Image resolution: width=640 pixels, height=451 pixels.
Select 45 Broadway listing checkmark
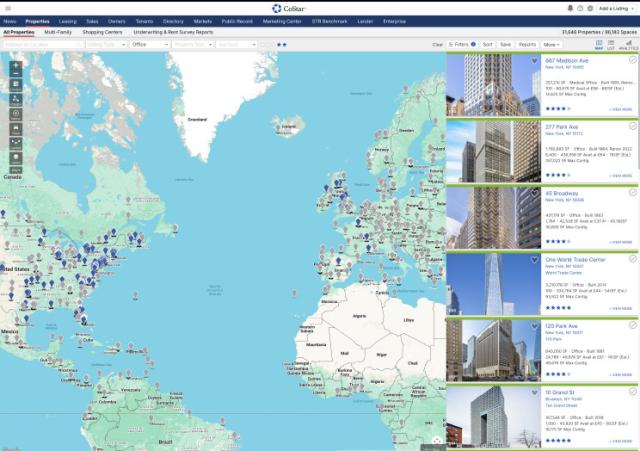coord(633,192)
